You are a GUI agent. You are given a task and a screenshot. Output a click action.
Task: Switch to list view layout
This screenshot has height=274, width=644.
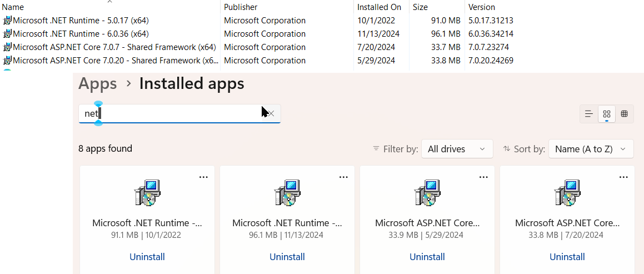coord(589,114)
